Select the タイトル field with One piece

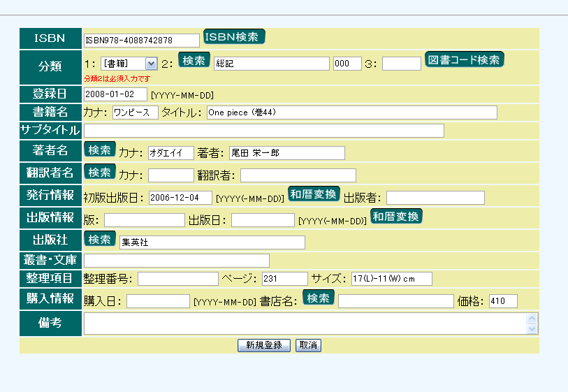[x=351, y=112]
